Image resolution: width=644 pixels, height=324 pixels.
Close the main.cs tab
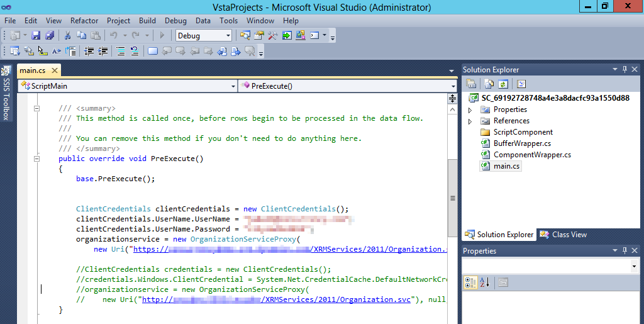pos(55,70)
